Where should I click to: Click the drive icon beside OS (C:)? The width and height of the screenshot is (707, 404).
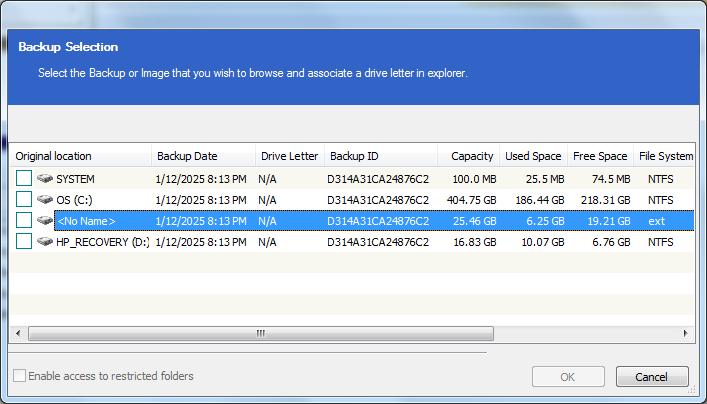(x=45, y=200)
